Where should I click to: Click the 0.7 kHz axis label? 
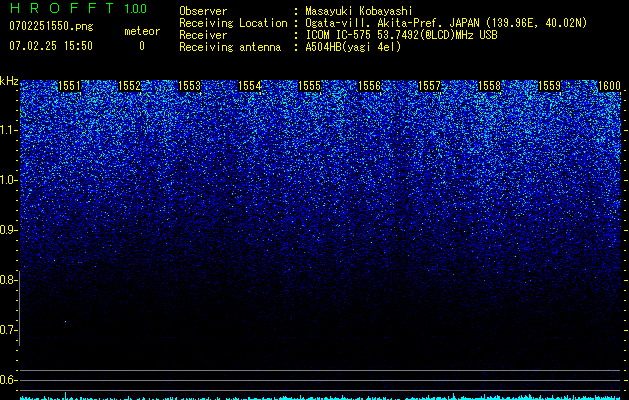coord(8,330)
